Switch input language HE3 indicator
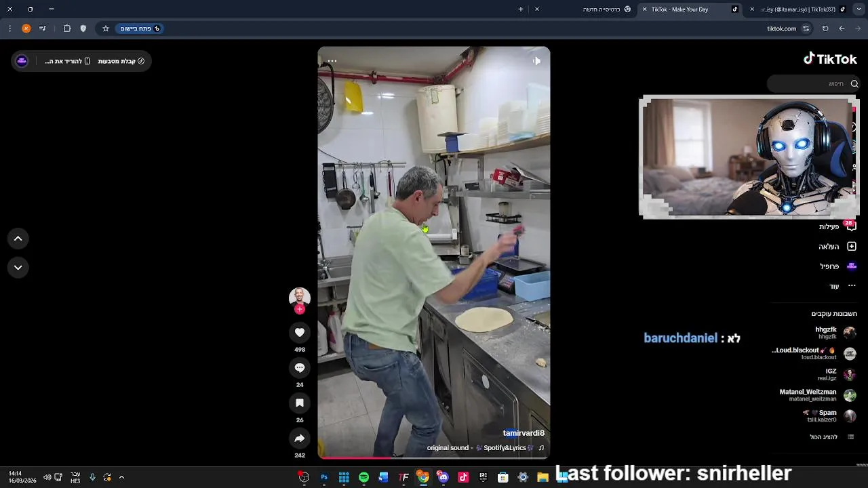 point(75,477)
